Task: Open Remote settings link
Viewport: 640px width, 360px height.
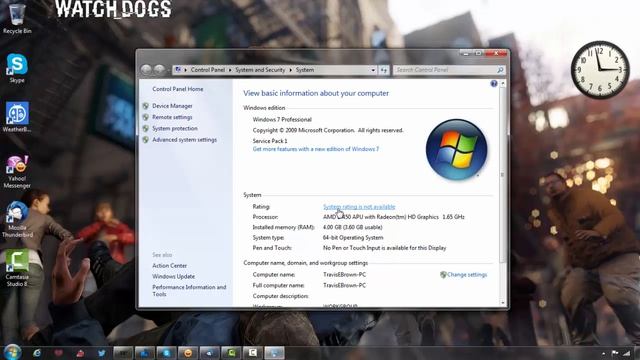Action: point(172,117)
